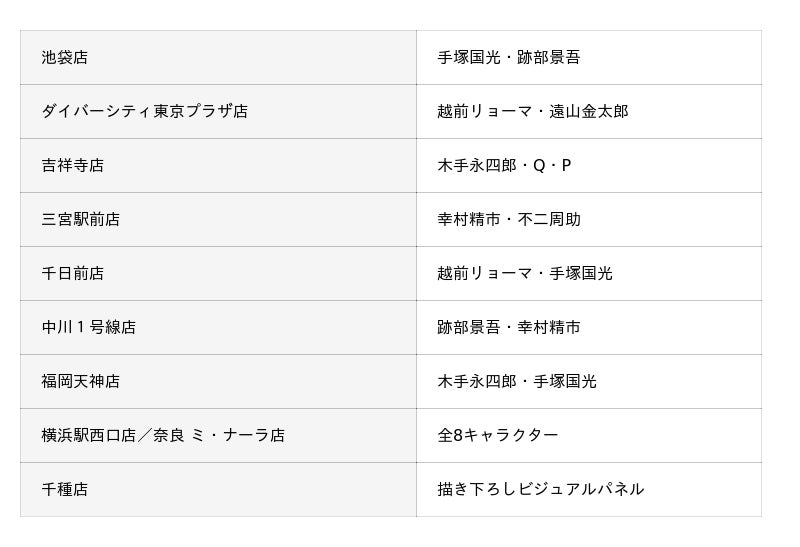Click 遠山金太郎 name in second row
This screenshot has height=547, width=800.
tap(589, 112)
